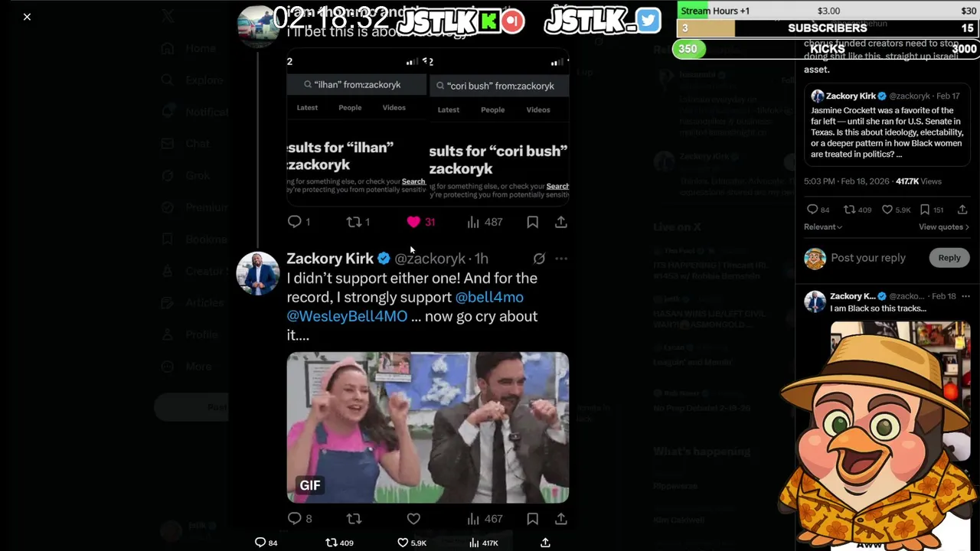This screenshot has height=551, width=980.
Task: View analytics for the post with 487 views
Action: point(473,222)
